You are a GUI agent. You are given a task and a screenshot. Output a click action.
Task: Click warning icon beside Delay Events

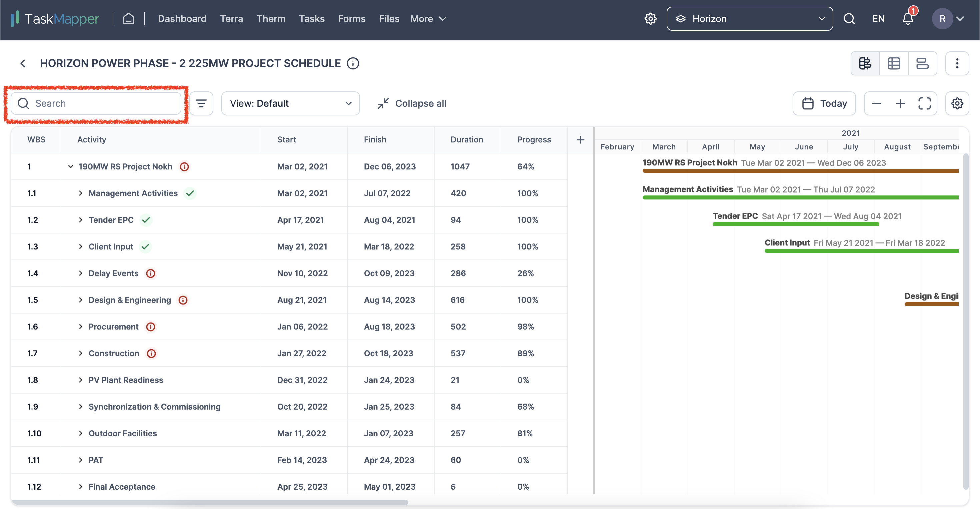point(151,273)
